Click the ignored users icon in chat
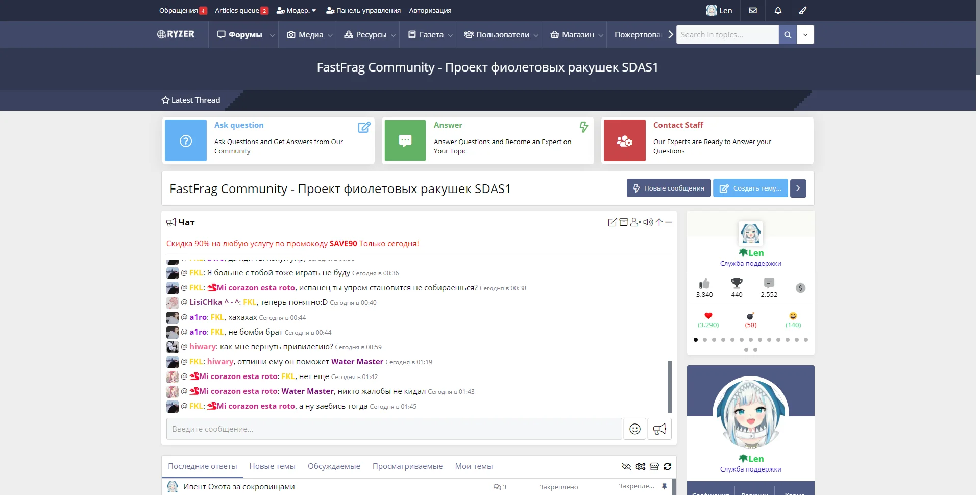980x495 pixels. (x=635, y=222)
